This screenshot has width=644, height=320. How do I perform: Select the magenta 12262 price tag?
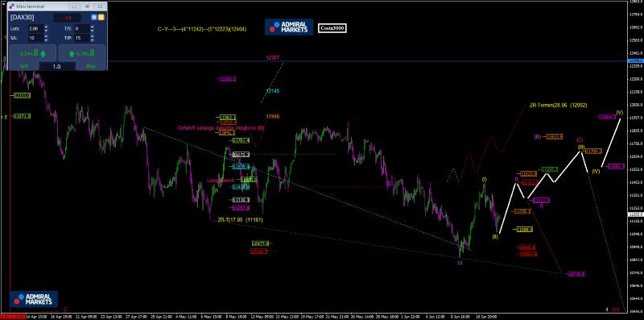point(228,78)
